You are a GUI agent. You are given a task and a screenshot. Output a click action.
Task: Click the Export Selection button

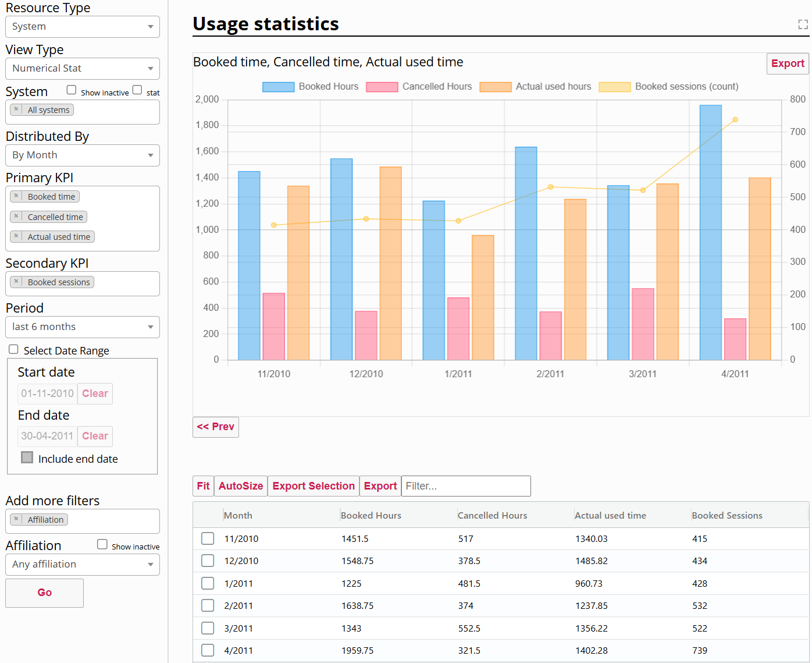[314, 486]
